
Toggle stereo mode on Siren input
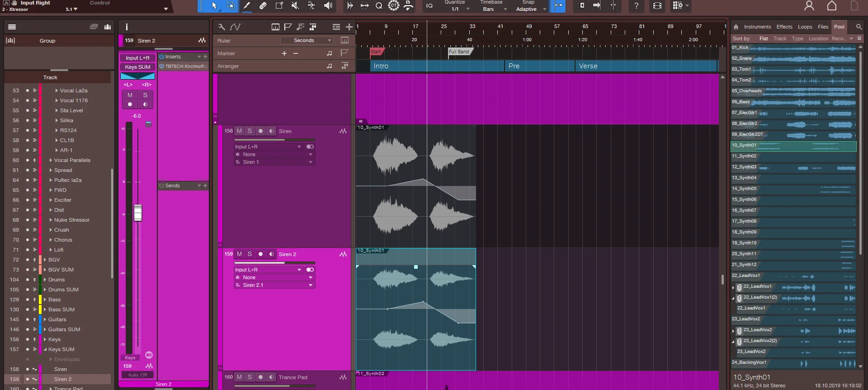(x=310, y=147)
